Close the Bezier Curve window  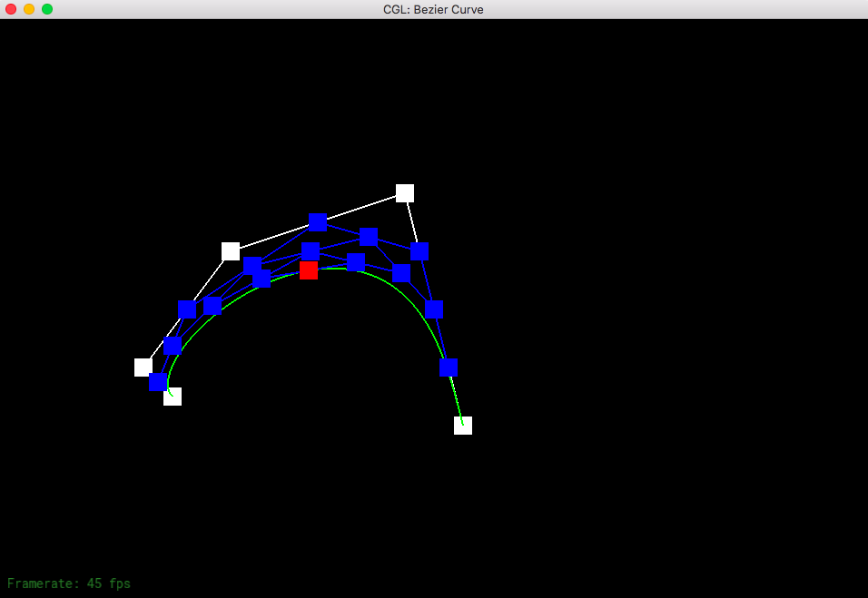point(11,9)
